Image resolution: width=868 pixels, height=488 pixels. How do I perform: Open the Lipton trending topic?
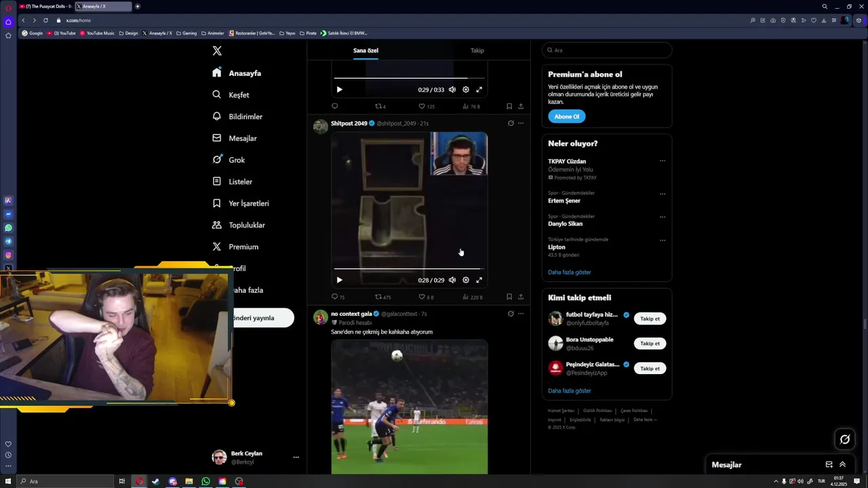click(557, 247)
